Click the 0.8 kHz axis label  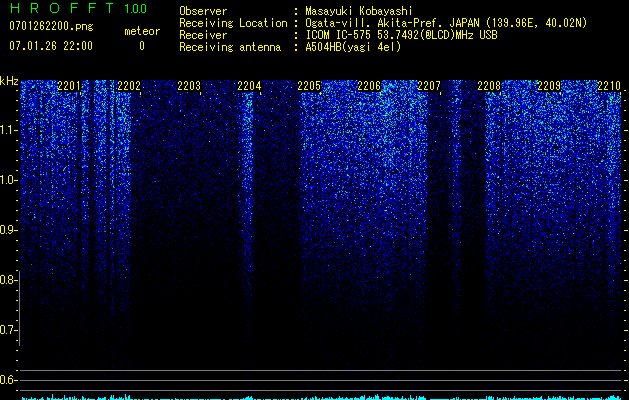pos(7,280)
